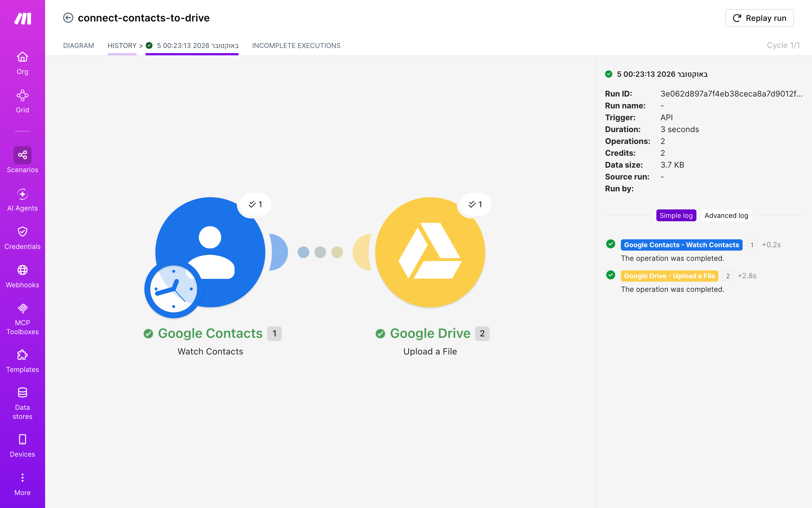This screenshot has height=508, width=812.
Task: Open AI Agents in the sidebar
Action: point(23,200)
